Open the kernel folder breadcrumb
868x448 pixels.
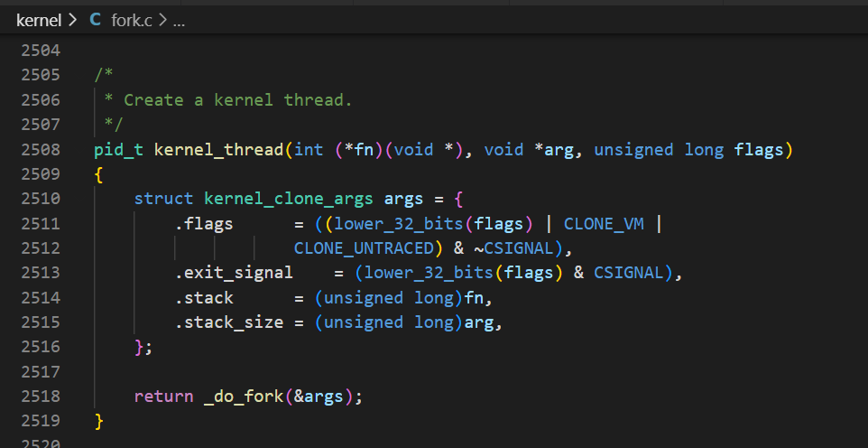click(x=38, y=21)
